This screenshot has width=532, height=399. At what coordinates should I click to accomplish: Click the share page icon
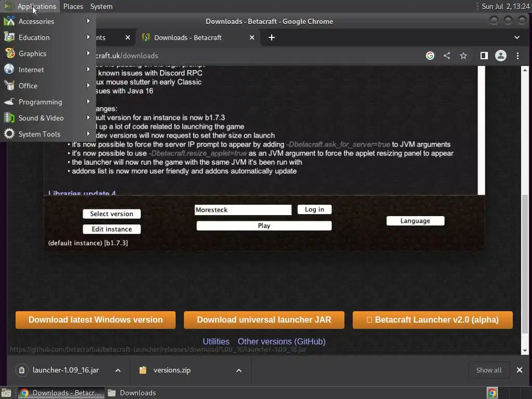point(447,56)
